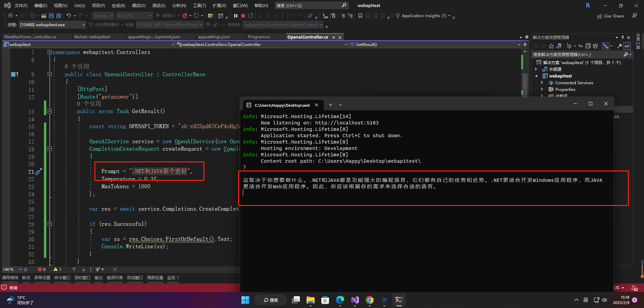Toggle a bookmark with the bookmark icon

[360, 16]
